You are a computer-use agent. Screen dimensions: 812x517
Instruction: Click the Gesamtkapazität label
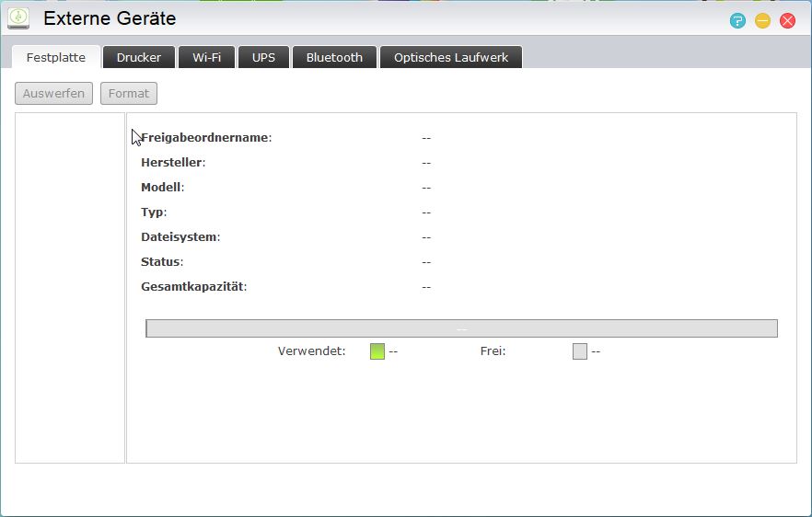(x=193, y=287)
